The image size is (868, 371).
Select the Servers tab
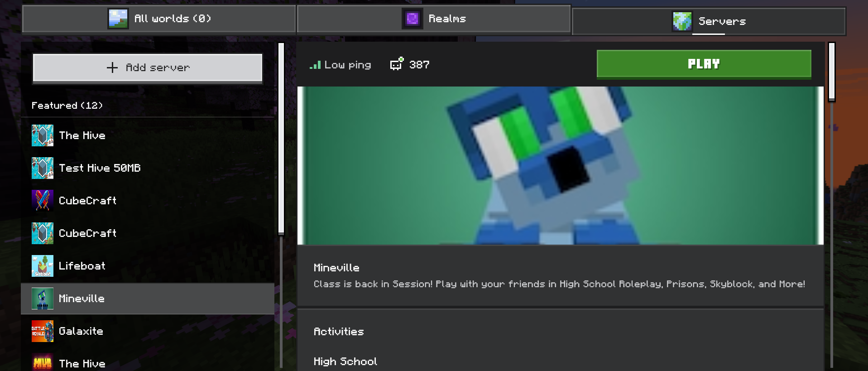coord(709,21)
